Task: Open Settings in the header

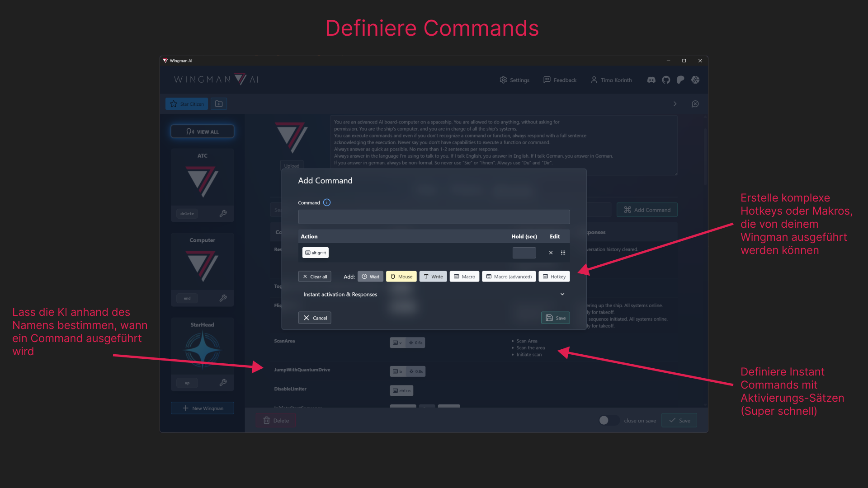Action: pyautogui.click(x=514, y=80)
